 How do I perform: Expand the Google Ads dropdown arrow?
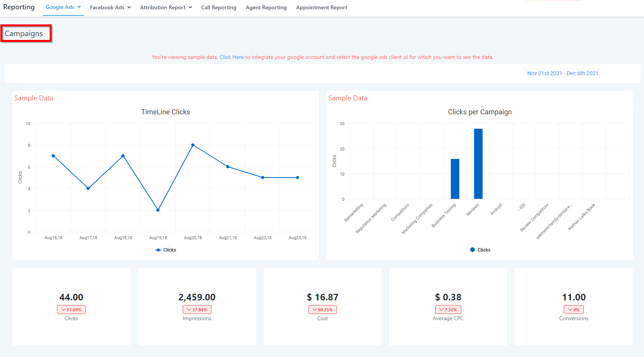79,7
